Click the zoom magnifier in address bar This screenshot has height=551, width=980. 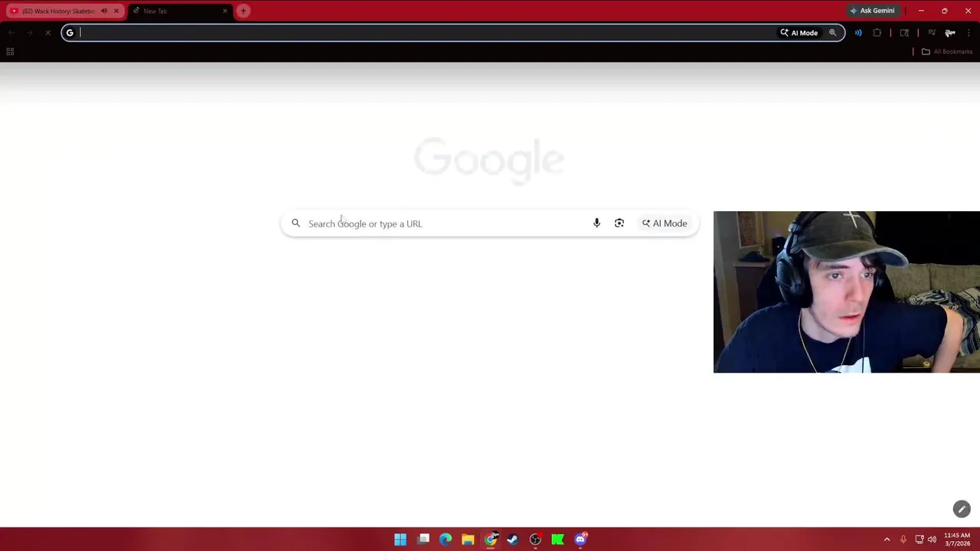[x=833, y=33]
